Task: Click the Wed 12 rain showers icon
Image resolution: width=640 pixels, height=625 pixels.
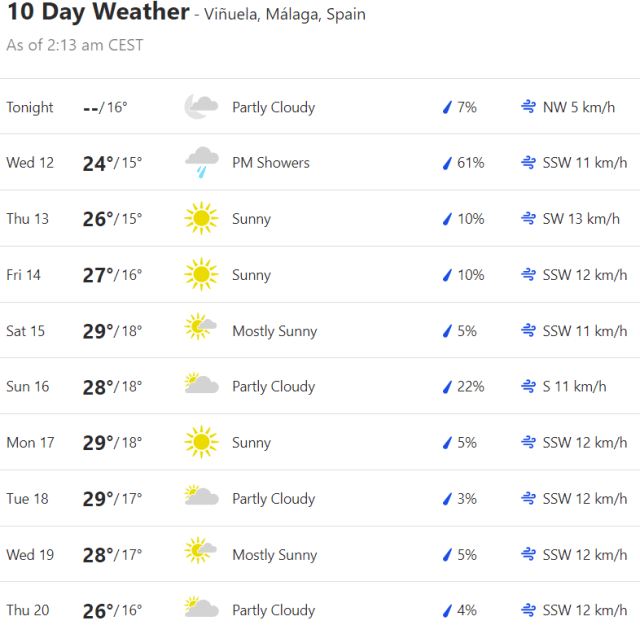Action: [x=201, y=162]
